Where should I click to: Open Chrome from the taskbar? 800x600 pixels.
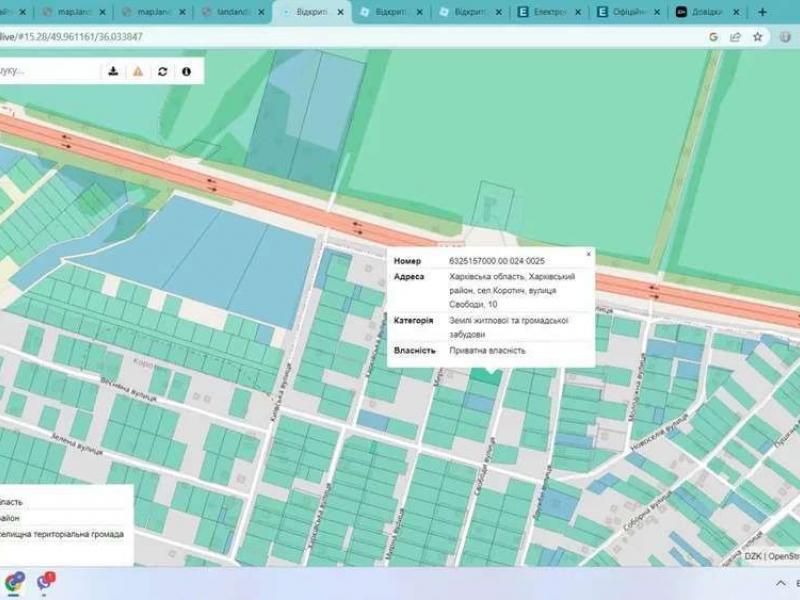click(14, 581)
